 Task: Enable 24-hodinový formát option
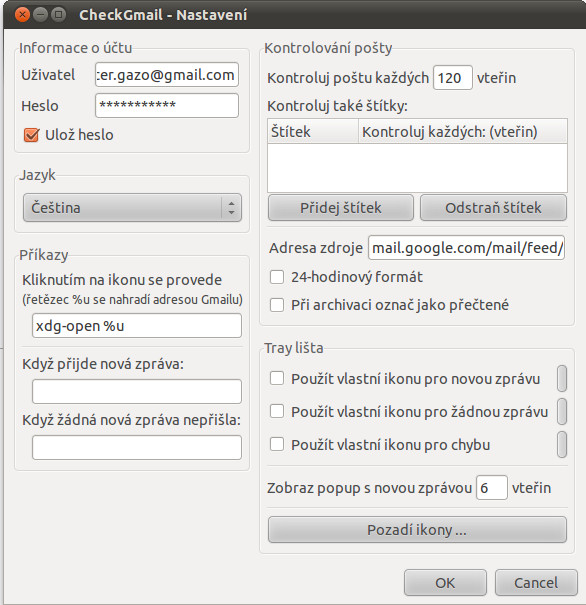coord(277,277)
